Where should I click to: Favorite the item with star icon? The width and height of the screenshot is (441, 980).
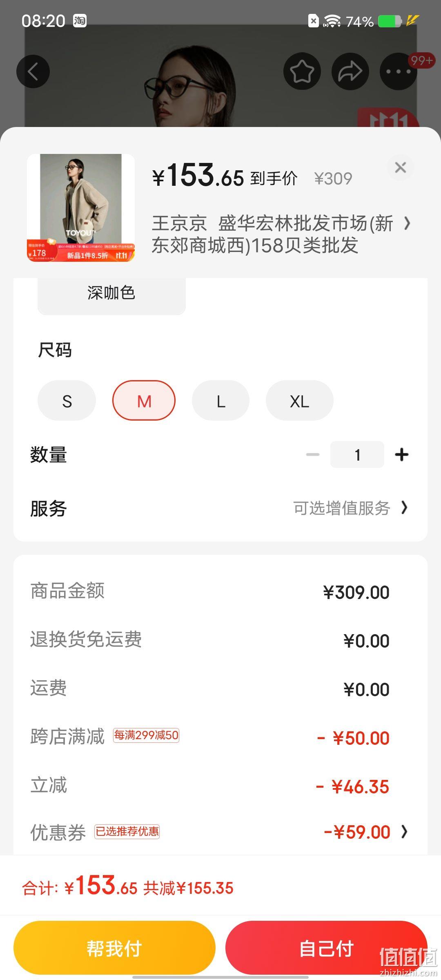pos(302,71)
